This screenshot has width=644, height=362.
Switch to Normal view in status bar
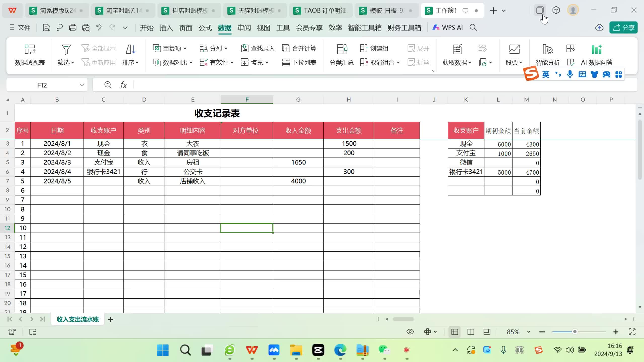tap(455, 332)
